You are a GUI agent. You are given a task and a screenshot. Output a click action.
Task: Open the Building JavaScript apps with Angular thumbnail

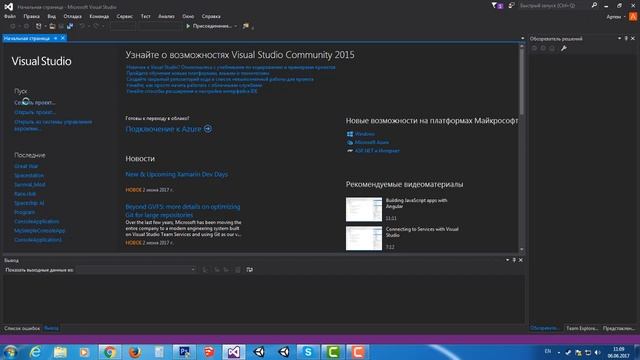pos(364,209)
